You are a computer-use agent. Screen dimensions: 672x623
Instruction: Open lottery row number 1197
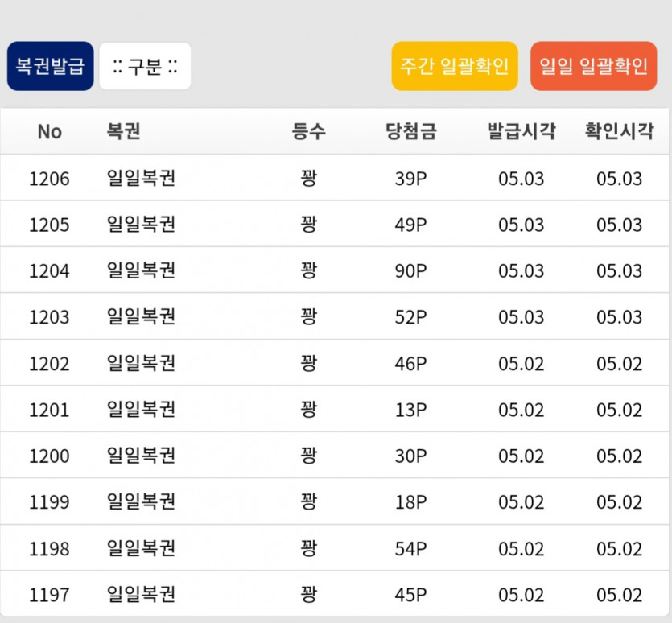point(334,594)
